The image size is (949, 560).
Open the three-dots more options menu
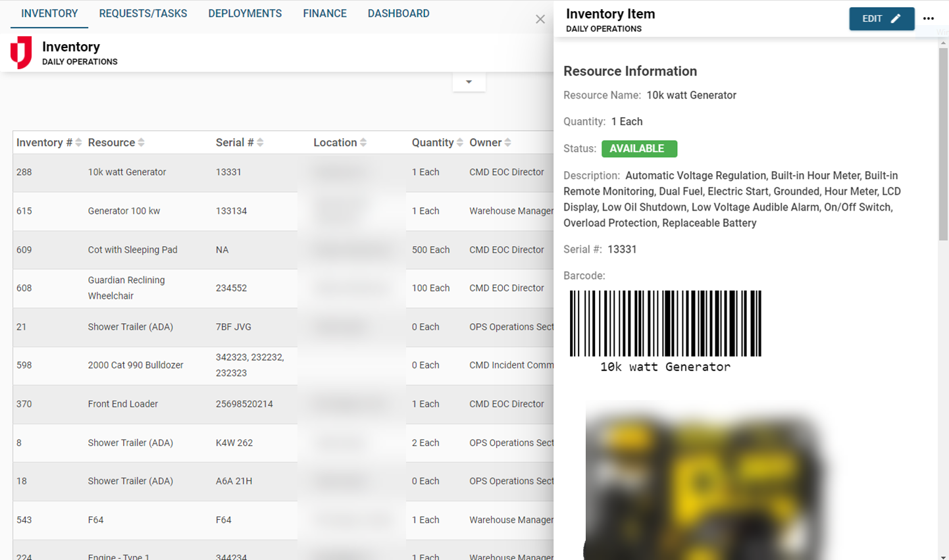pyautogui.click(x=928, y=18)
